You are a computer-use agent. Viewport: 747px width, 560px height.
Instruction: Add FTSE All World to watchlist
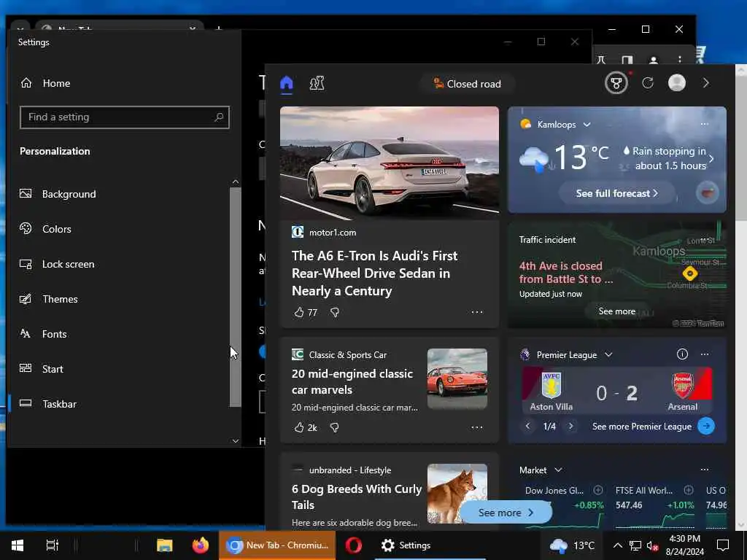689,490
